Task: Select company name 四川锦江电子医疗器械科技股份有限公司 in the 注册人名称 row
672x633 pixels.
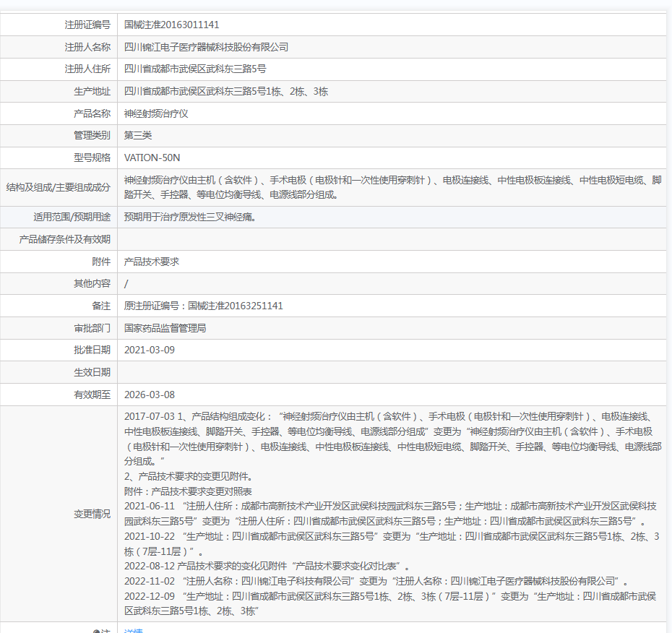Action: (206, 47)
